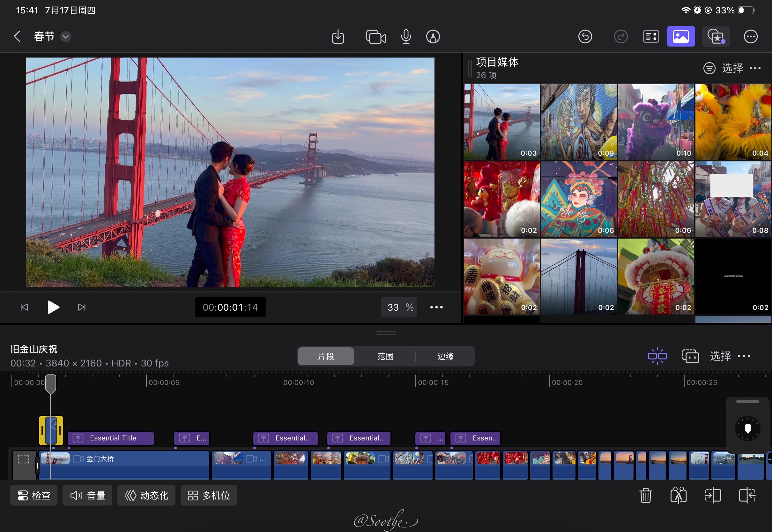
Task: Toggle timeline snapping icon
Action: [657, 356]
